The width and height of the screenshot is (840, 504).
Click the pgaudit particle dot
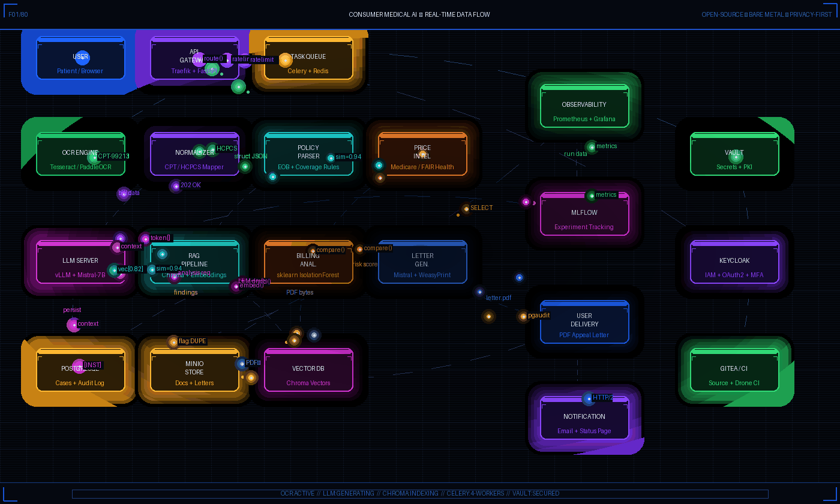click(x=523, y=316)
